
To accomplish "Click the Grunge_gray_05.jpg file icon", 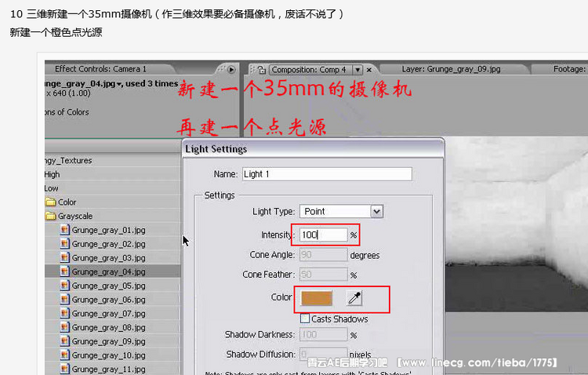I will tap(65, 286).
